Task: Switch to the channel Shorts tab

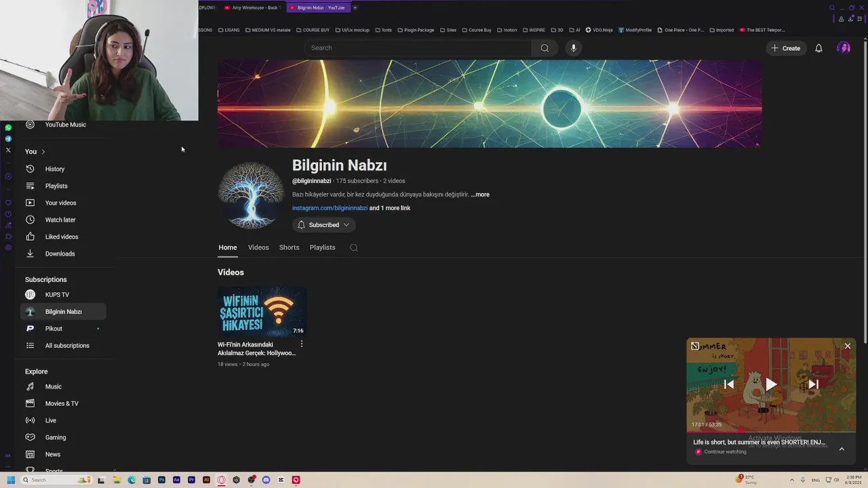Action: pos(289,247)
